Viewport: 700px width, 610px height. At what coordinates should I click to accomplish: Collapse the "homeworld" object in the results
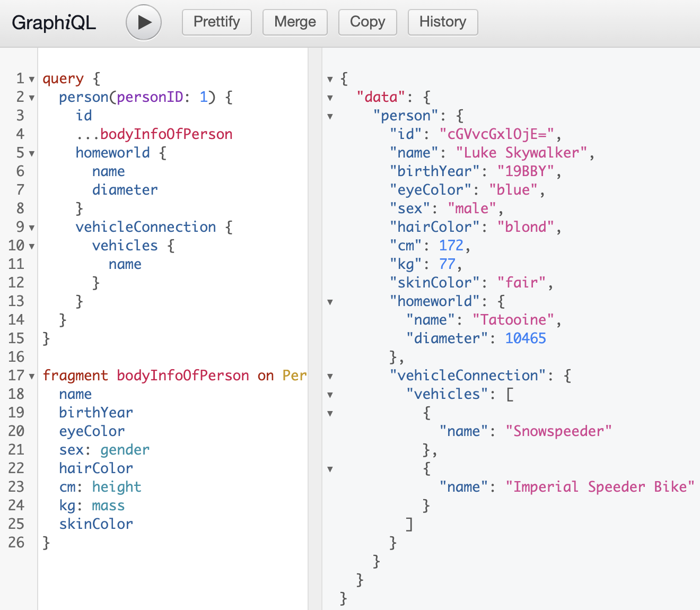click(x=330, y=302)
